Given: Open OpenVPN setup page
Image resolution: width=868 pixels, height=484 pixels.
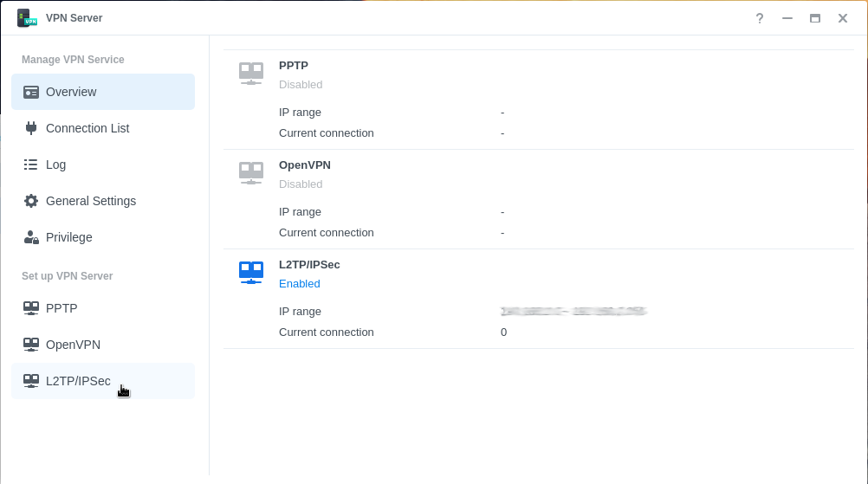Looking at the screenshot, I should [x=103, y=345].
